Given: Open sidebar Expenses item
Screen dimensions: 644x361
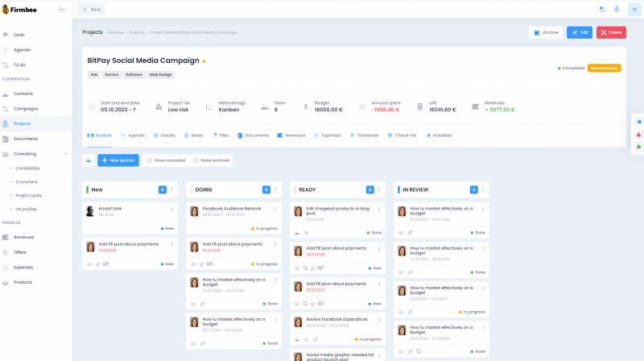Looking at the screenshot, I should point(23,268).
